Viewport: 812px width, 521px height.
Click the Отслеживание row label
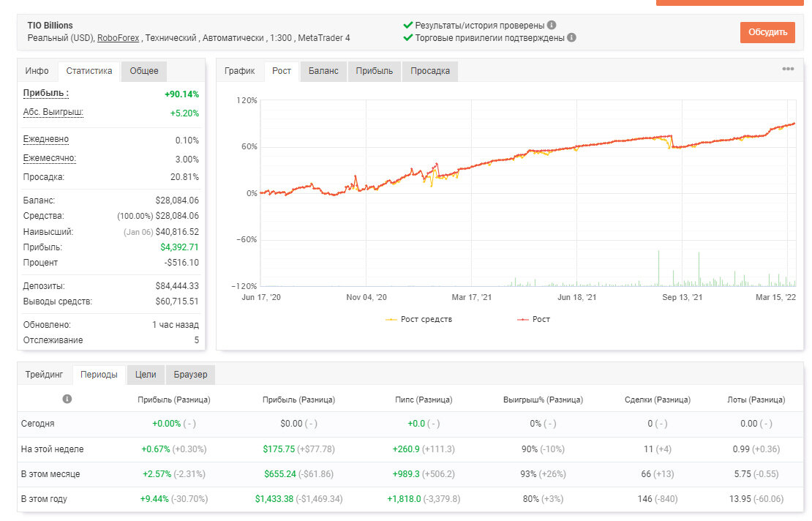[x=53, y=340]
